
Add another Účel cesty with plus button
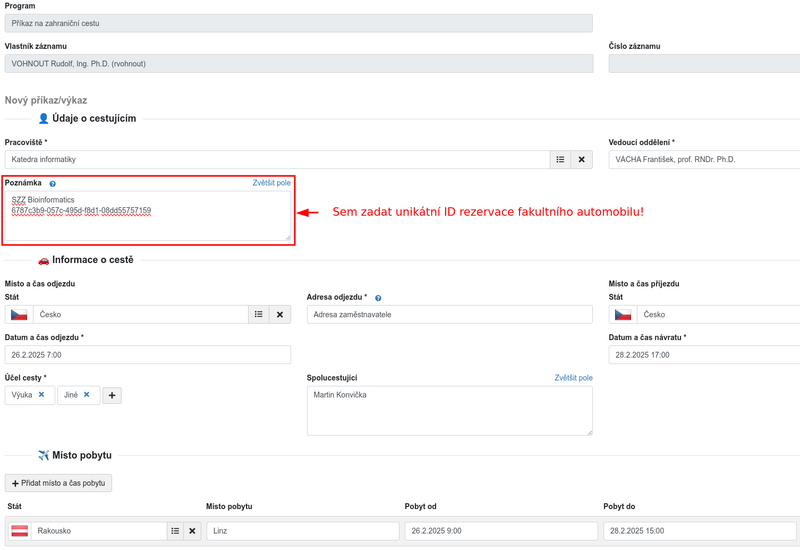click(x=112, y=395)
